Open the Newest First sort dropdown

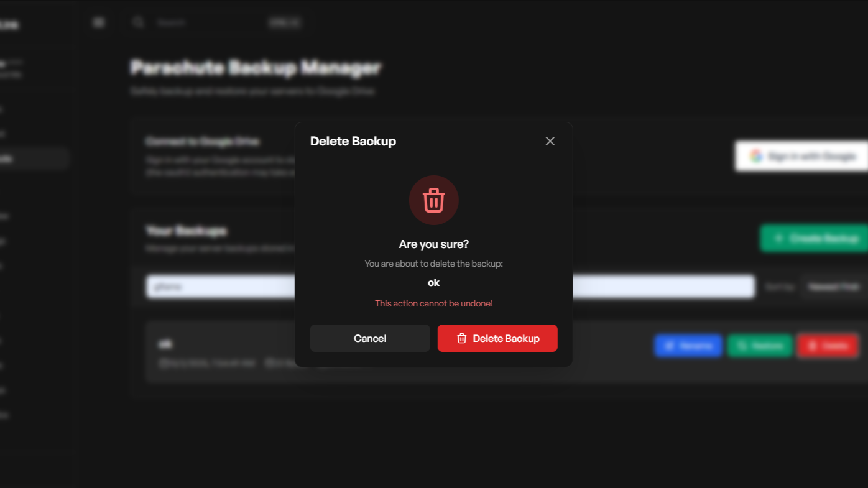click(833, 287)
